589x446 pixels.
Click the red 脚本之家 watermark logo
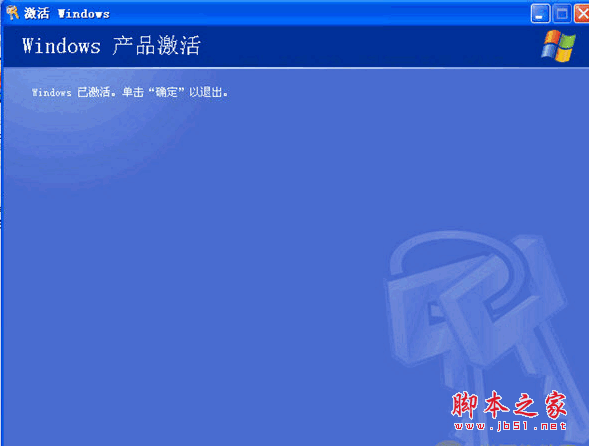point(509,405)
